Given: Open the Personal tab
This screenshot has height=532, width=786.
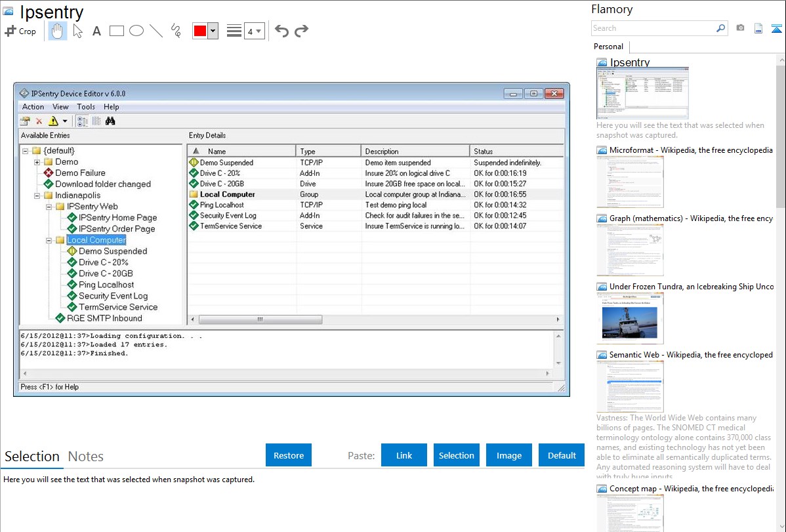Looking at the screenshot, I should [608, 47].
